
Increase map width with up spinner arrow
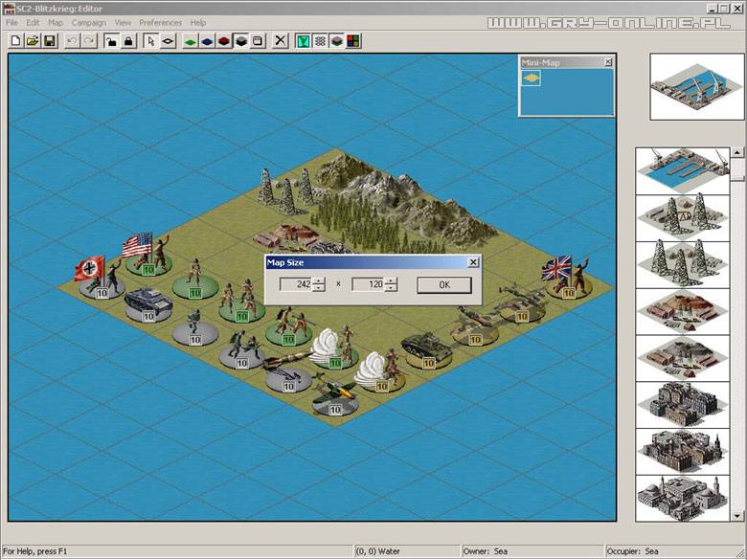(x=319, y=280)
